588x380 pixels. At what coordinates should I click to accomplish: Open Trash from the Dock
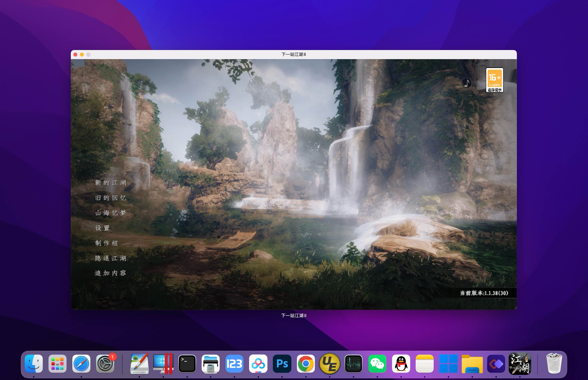[x=554, y=364]
